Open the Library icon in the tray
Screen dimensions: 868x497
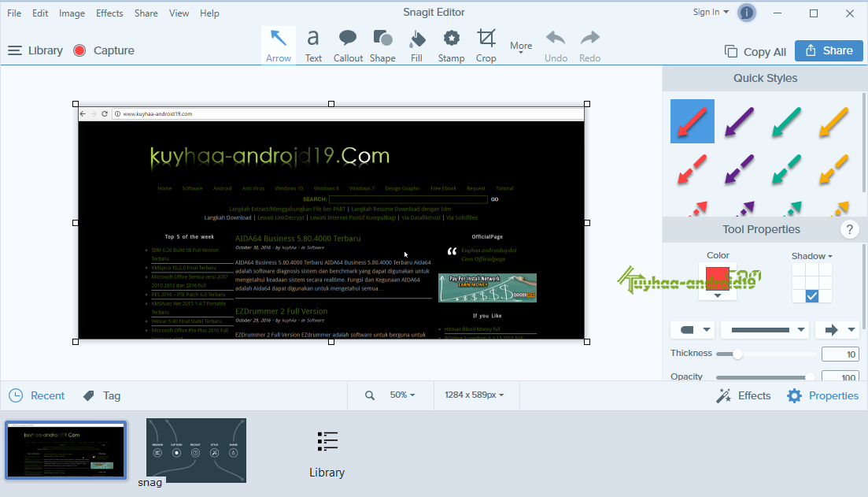click(x=327, y=454)
